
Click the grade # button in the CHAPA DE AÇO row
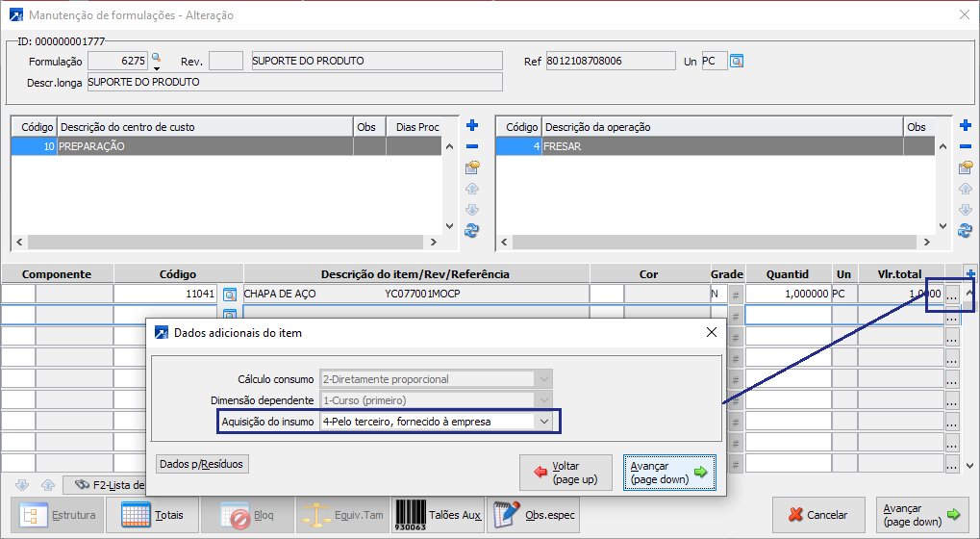(x=736, y=294)
